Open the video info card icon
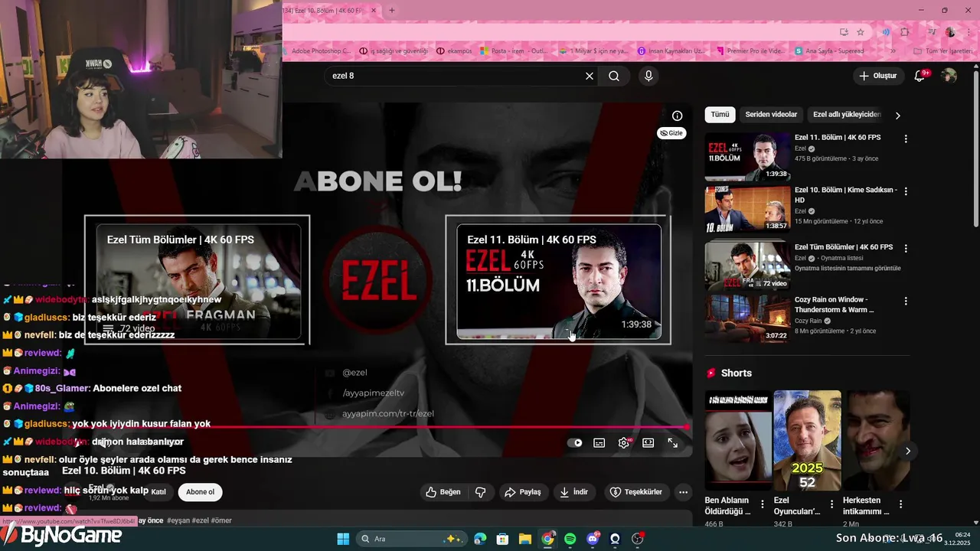The image size is (980, 551). (678, 116)
